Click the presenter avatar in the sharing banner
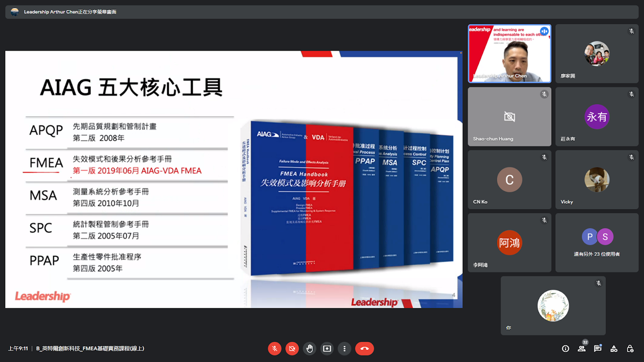644x362 pixels. coord(15,12)
